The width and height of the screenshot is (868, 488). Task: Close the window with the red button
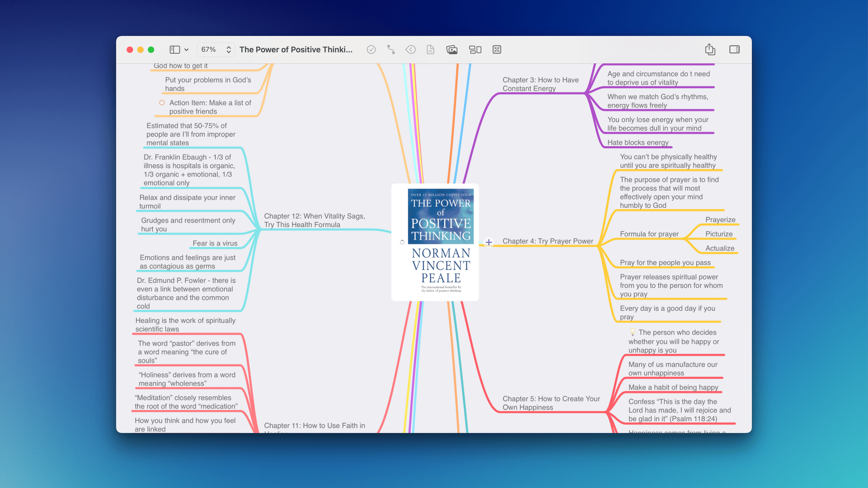(130, 50)
